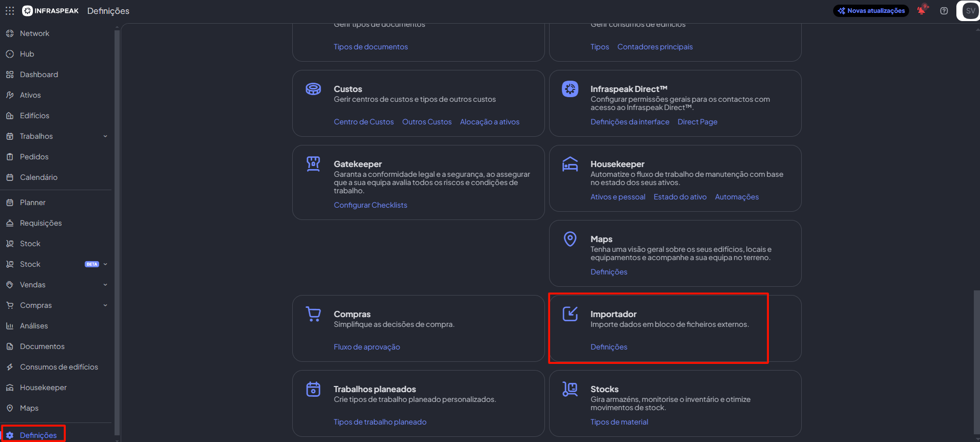
Task: Click the Edifícios sidebar icon
Action: [10, 116]
